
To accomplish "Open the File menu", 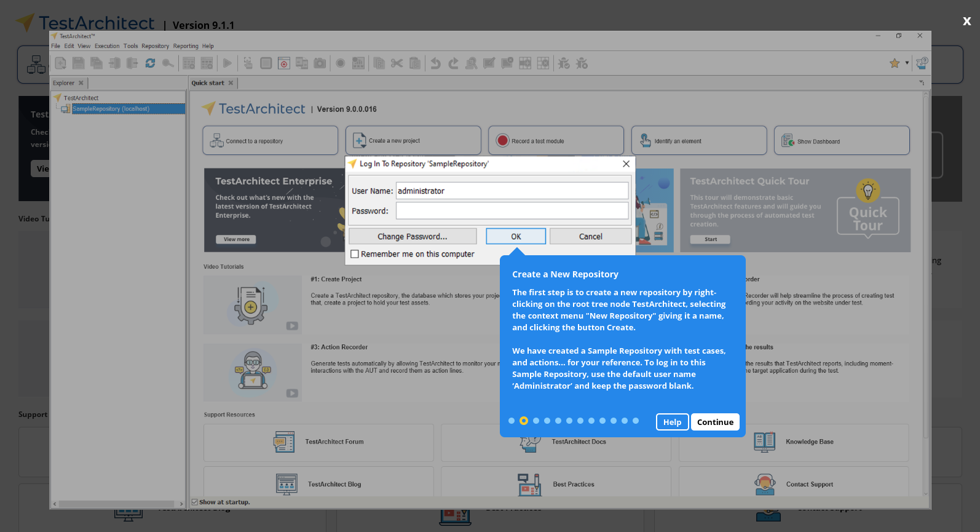I will pyautogui.click(x=55, y=46).
